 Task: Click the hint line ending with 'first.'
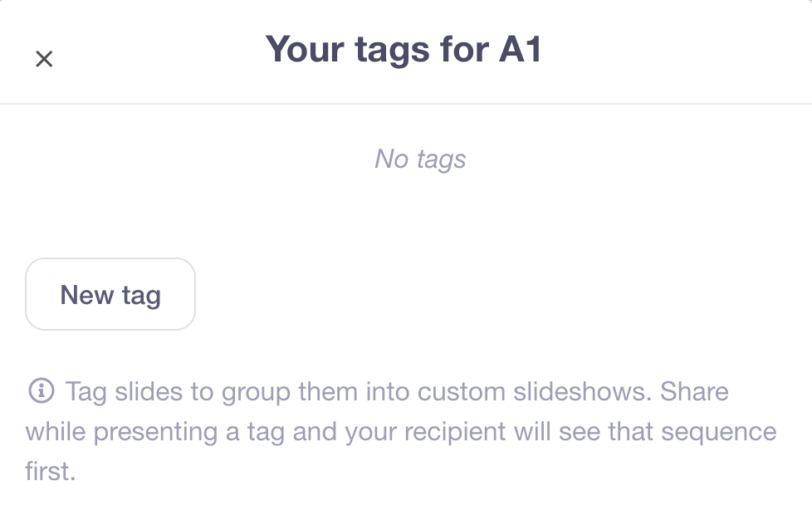click(x=51, y=472)
